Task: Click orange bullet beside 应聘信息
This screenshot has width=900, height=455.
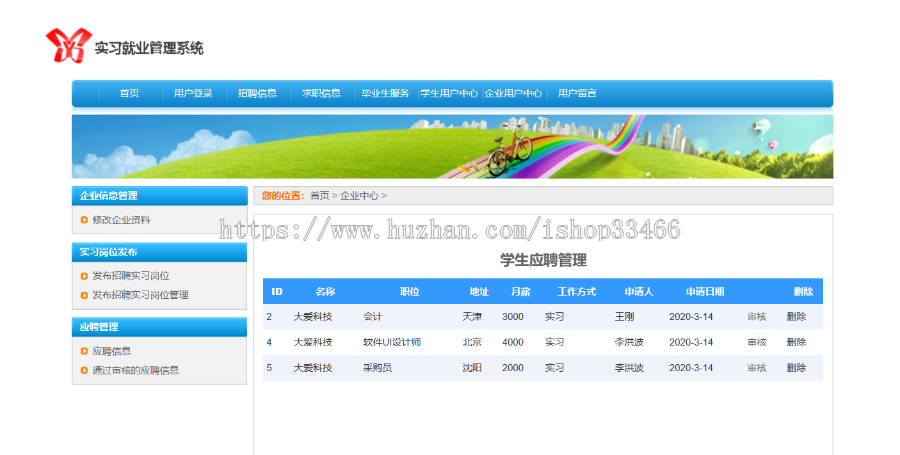Action: (84, 351)
